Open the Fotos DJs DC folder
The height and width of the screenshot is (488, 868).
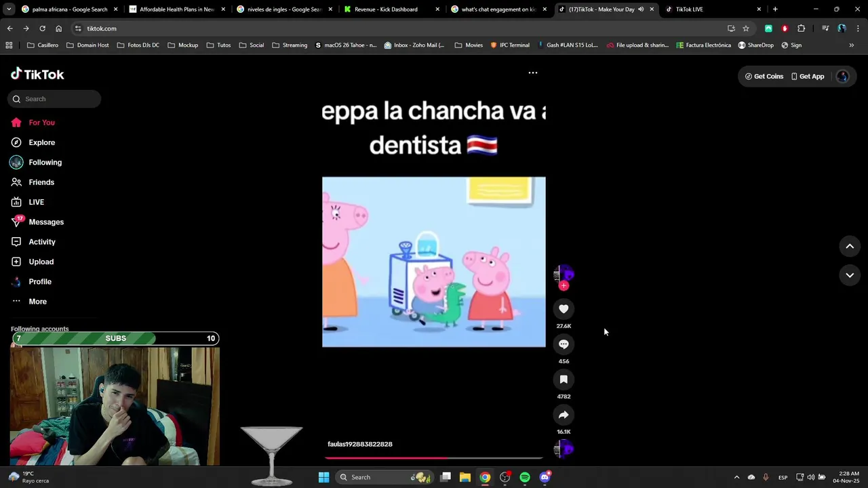(x=138, y=45)
